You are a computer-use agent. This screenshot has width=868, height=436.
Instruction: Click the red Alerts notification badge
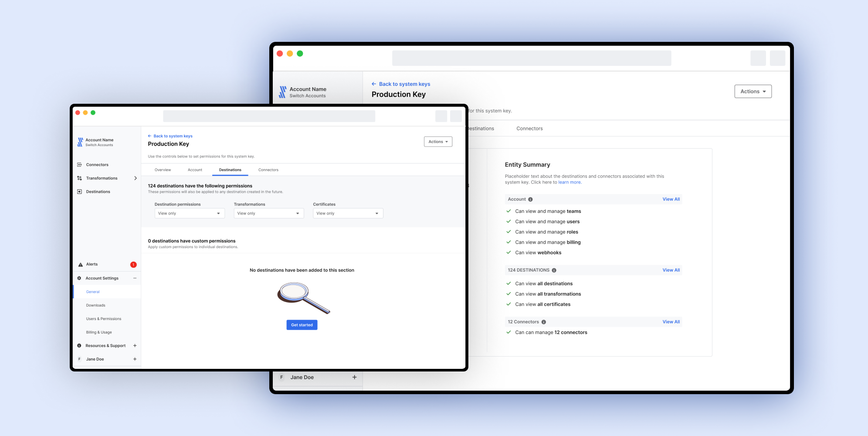click(133, 265)
